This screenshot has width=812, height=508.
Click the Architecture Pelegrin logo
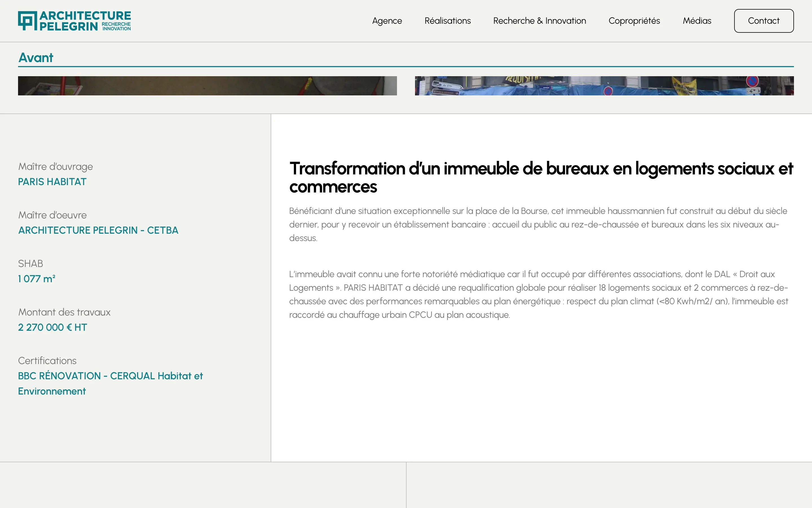[74, 21]
